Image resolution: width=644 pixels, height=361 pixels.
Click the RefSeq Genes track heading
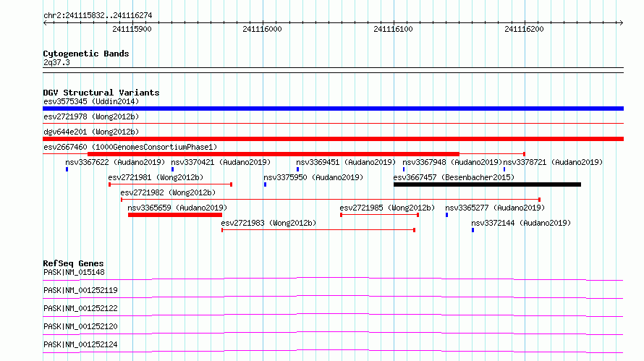click(73, 263)
